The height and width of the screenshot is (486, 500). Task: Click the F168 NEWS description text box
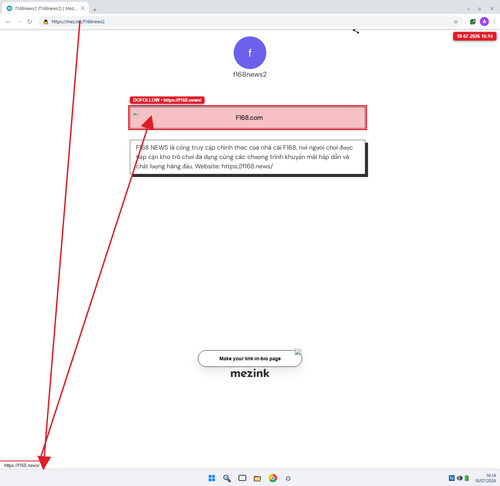click(248, 157)
